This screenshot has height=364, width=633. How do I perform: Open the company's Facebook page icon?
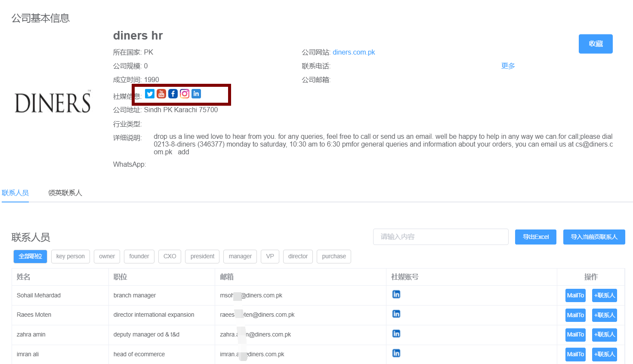point(173,94)
